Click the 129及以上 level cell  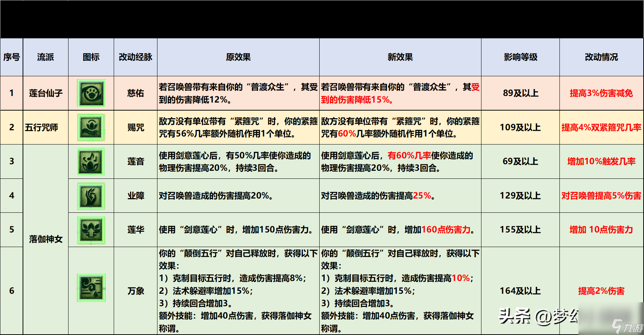520,196
